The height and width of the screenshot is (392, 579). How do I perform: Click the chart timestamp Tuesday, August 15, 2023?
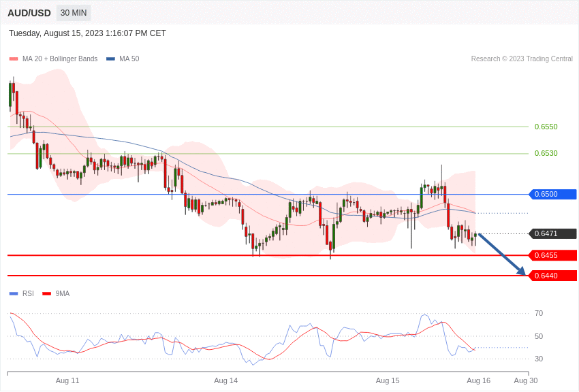click(87, 33)
